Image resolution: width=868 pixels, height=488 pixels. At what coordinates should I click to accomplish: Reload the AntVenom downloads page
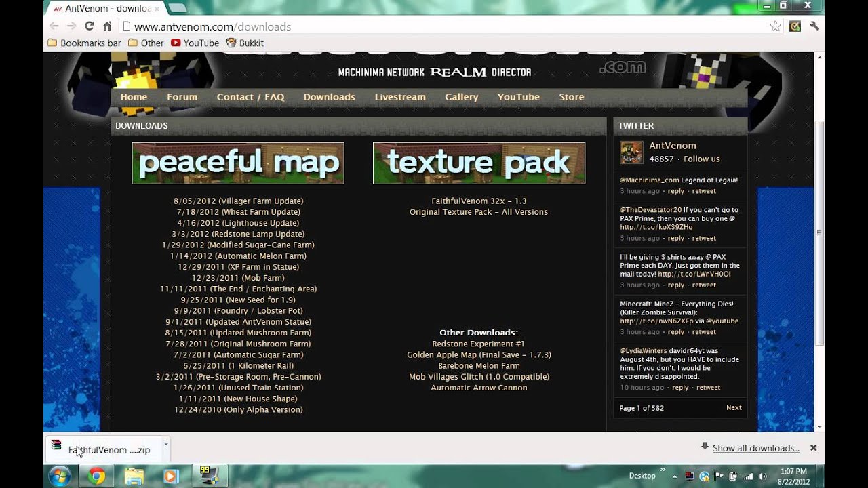(x=89, y=26)
